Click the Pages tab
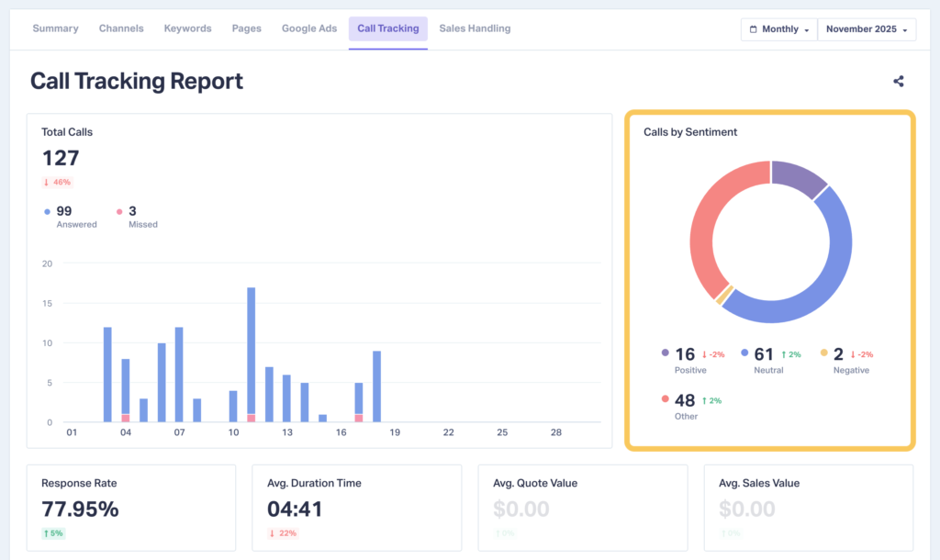 point(246,28)
